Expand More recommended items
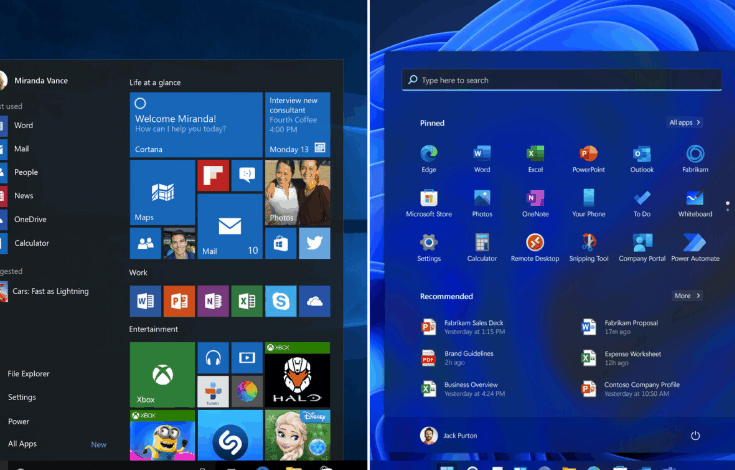735x470 pixels. [x=687, y=296]
